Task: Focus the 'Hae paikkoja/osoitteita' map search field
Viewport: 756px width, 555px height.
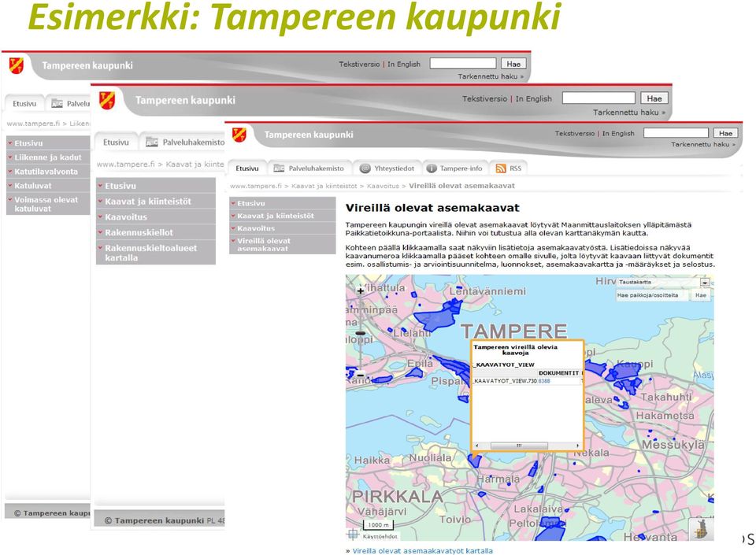Action: coord(652,295)
